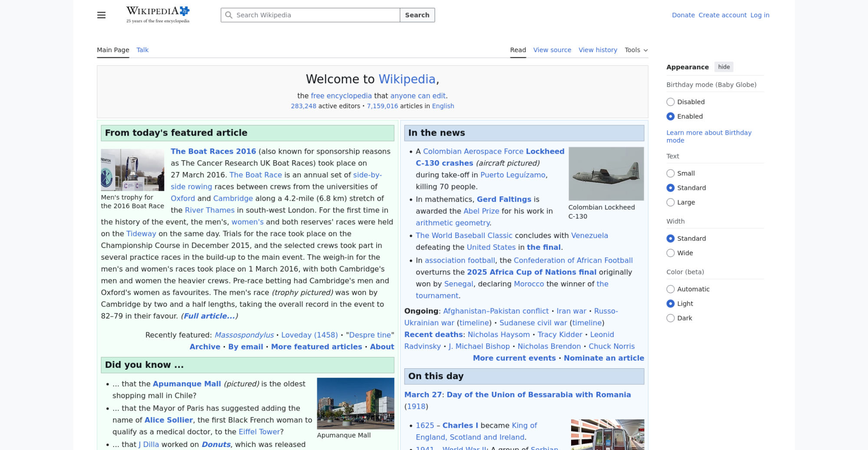The image size is (868, 450).
Task: Switch color to Dark
Action: [x=671, y=318]
